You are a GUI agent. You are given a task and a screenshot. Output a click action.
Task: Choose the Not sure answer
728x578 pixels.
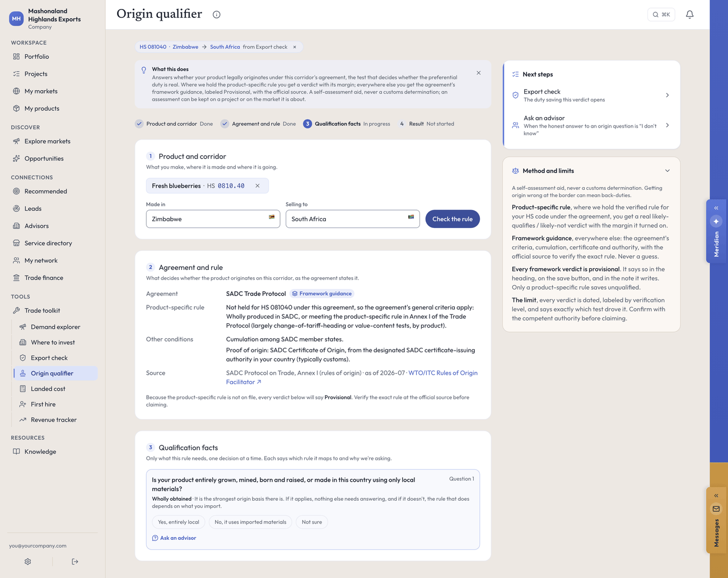pyautogui.click(x=312, y=522)
